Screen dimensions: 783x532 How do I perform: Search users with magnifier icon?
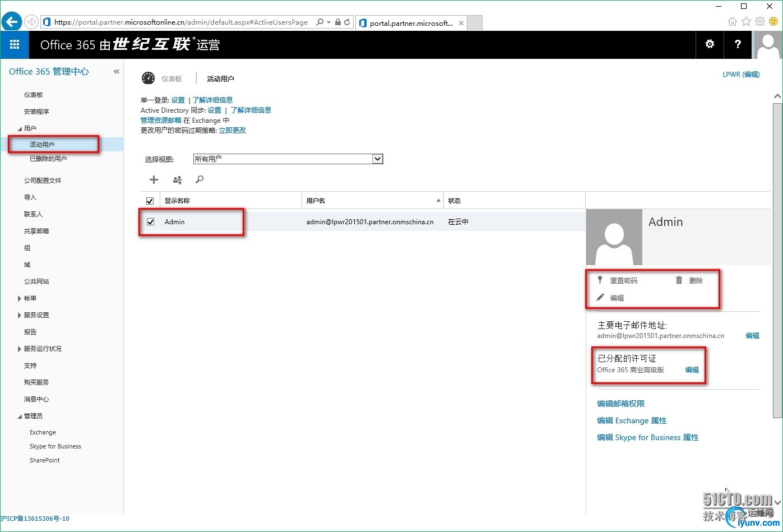(200, 179)
